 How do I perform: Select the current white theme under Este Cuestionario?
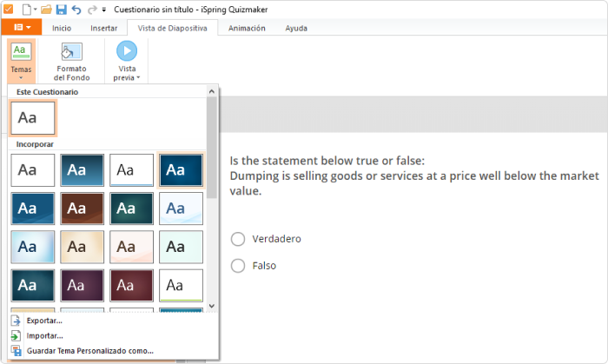coord(33,118)
